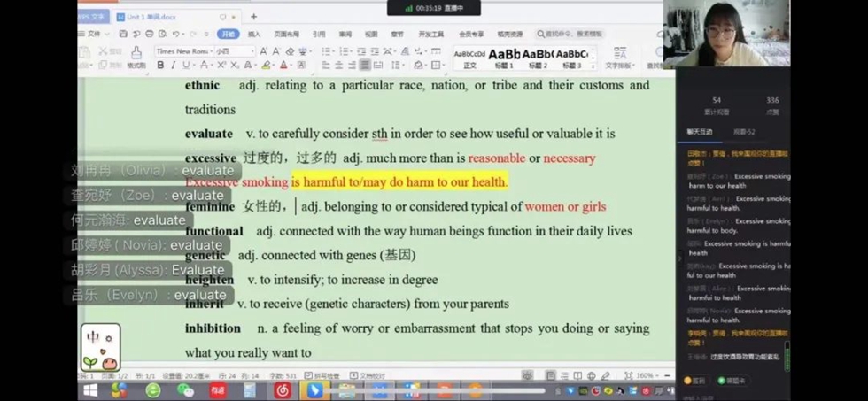Apply italic formatting to text
The height and width of the screenshot is (401, 868).
click(174, 66)
